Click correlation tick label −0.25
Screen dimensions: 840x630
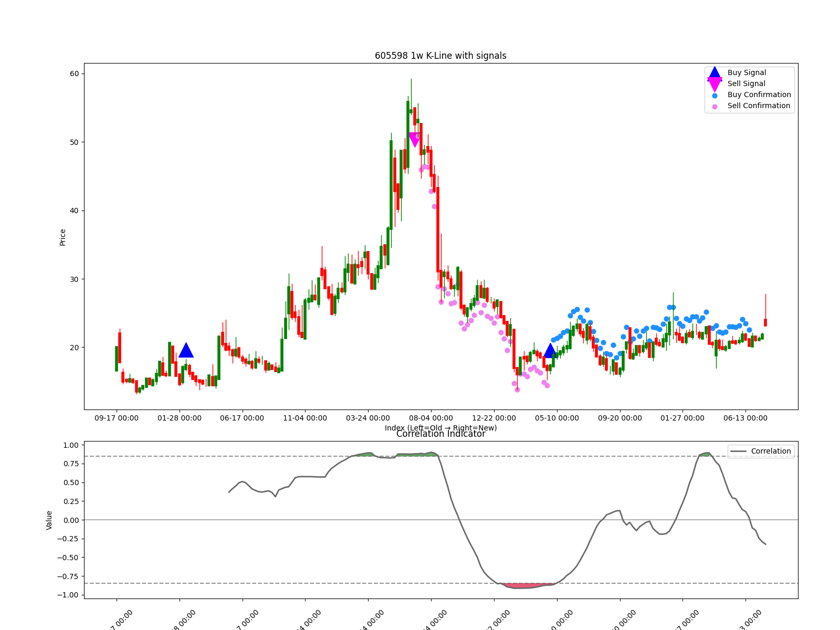click(x=68, y=539)
